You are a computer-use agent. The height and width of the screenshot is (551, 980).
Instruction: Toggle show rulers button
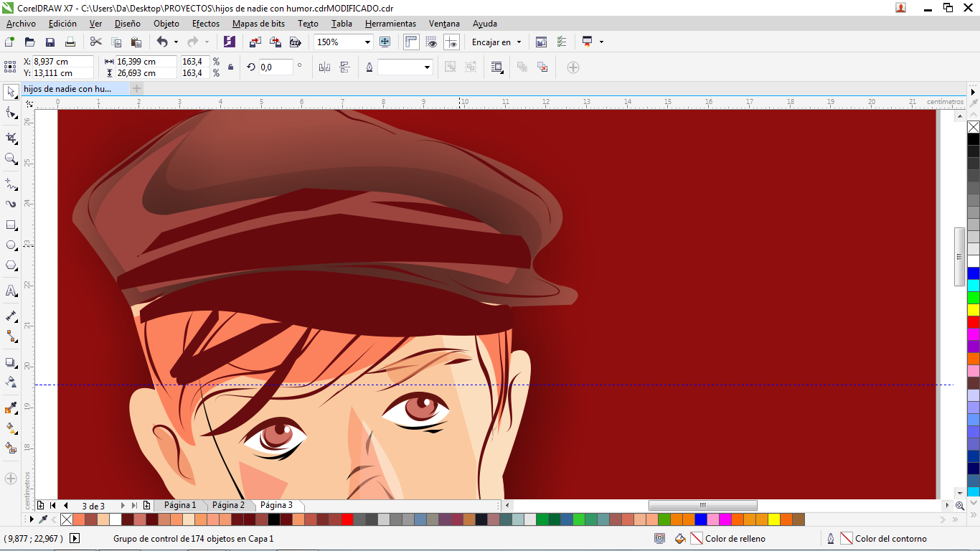[x=411, y=42]
